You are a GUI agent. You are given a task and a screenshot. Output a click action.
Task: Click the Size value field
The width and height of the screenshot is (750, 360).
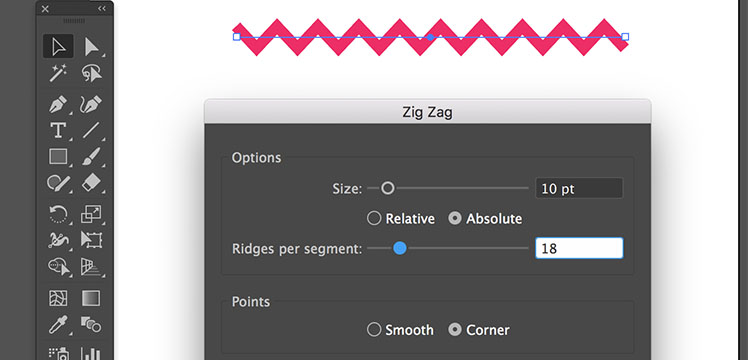579,188
